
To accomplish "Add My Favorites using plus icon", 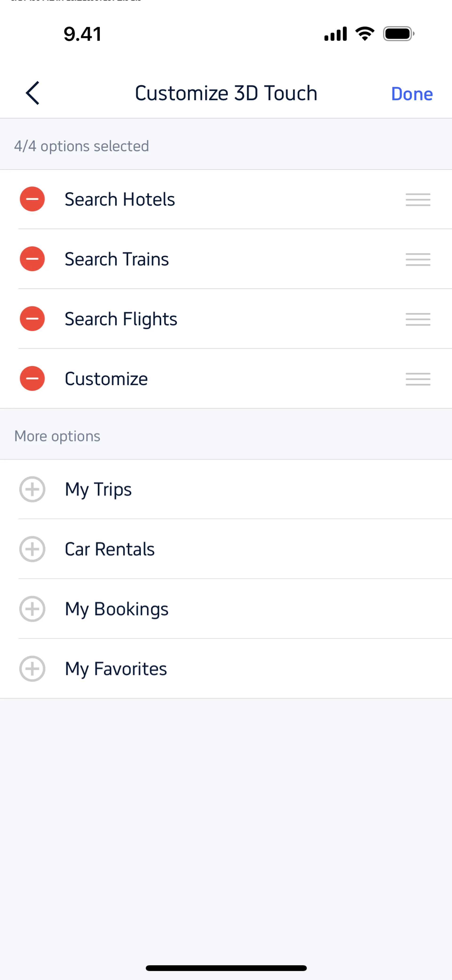I will 32,668.
